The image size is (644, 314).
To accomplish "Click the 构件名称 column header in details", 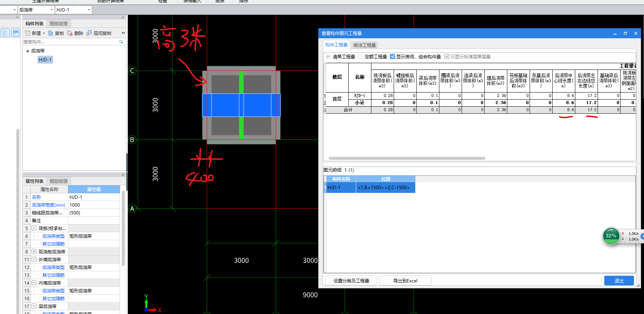I will 341,179.
